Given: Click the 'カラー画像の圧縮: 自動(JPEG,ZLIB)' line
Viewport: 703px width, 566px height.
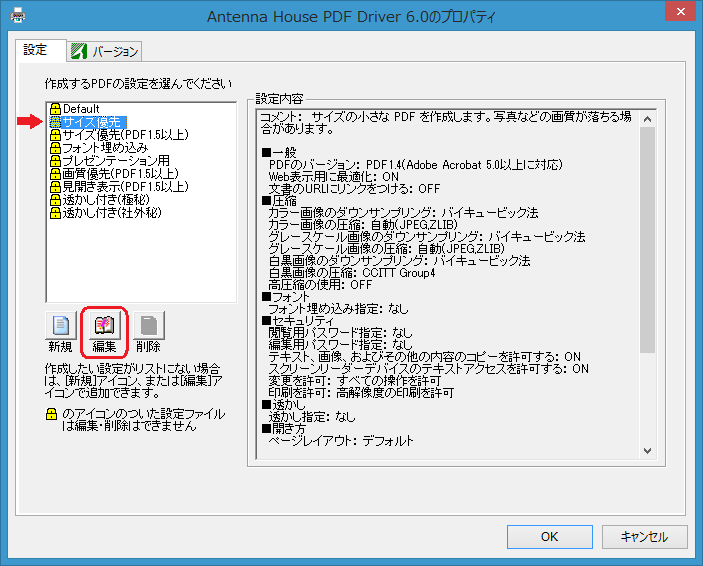Looking at the screenshot, I should (363, 225).
